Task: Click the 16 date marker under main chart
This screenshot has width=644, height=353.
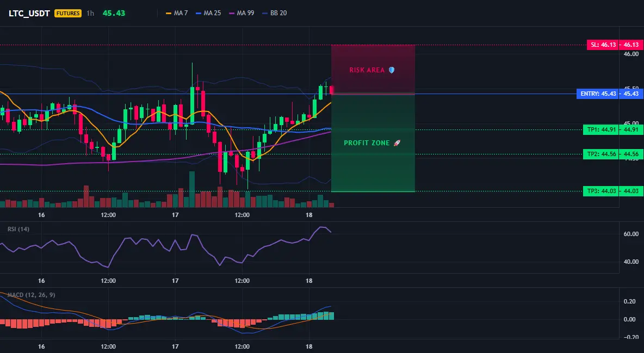Action: pos(41,215)
